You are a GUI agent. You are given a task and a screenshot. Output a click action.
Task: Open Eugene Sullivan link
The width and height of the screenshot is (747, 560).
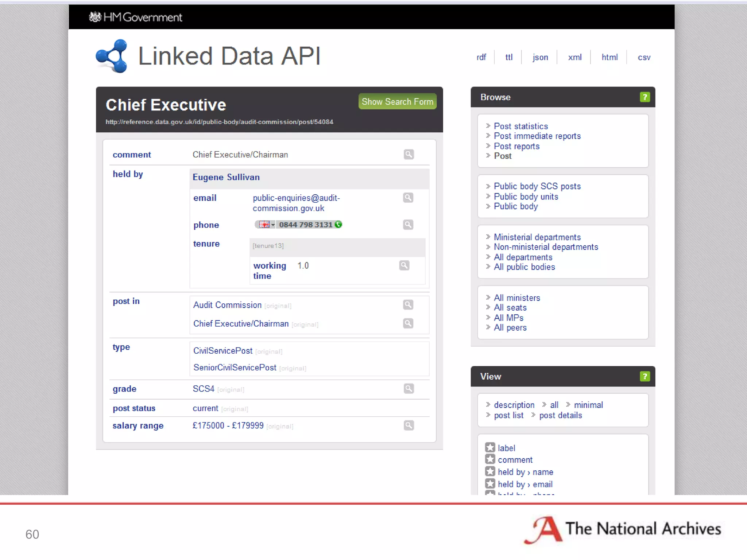pyautogui.click(x=226, y=177)
